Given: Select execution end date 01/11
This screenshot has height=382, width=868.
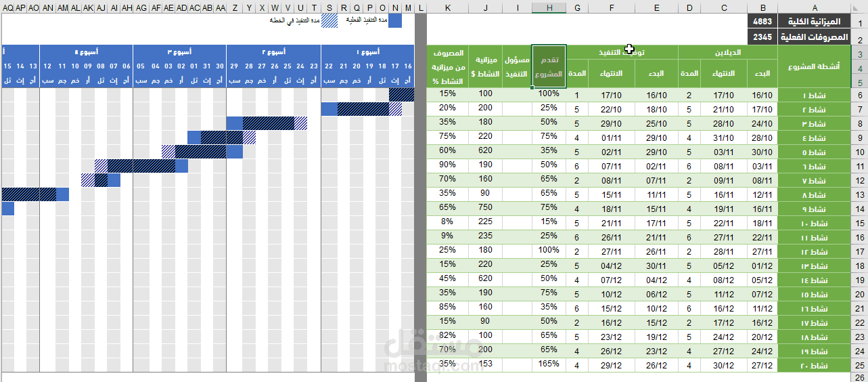Looking at the screenshot, I should click(612, 138).
